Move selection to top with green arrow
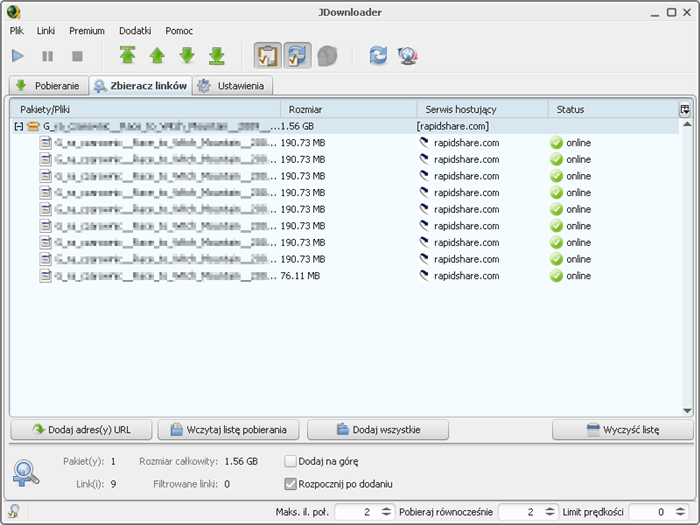The height and width of the screenshot is (525, 700). coord(128,56)
